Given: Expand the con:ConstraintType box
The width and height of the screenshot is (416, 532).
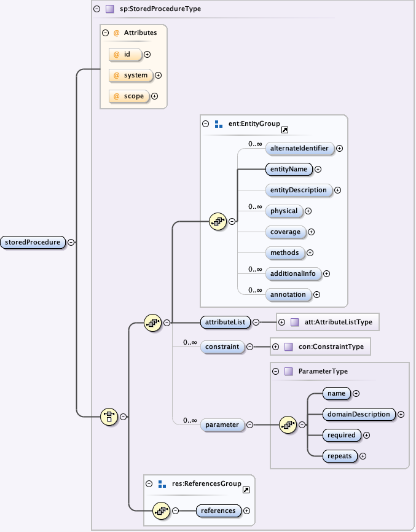Looking at the screenshot, I should point(275,346).
